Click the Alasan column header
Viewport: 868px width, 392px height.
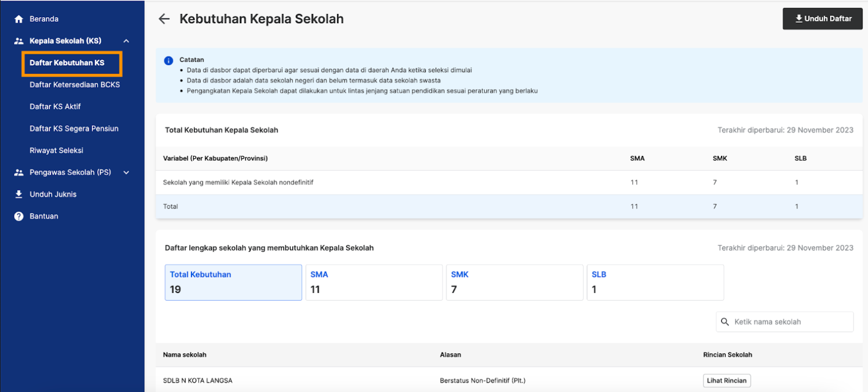(x=450, y=355)
